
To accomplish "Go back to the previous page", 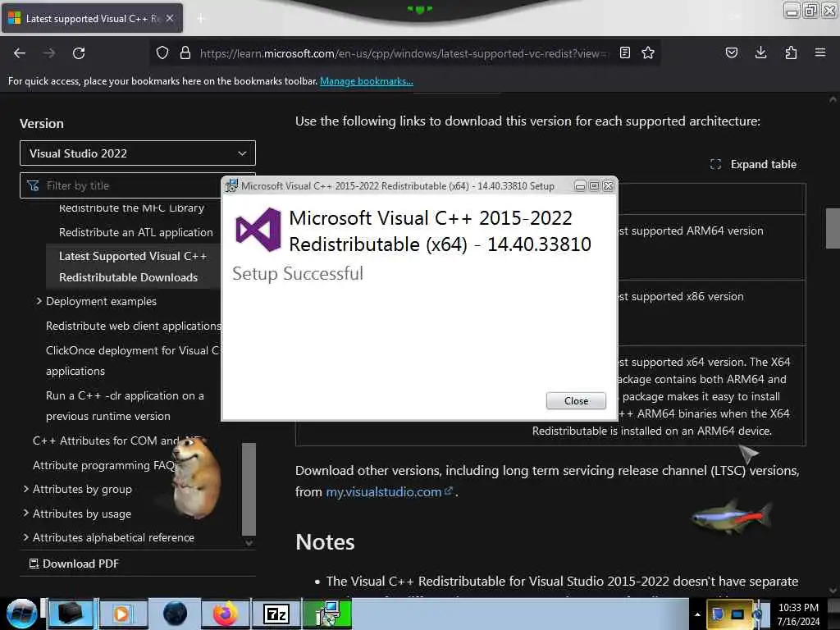I will tap(20, 53).
